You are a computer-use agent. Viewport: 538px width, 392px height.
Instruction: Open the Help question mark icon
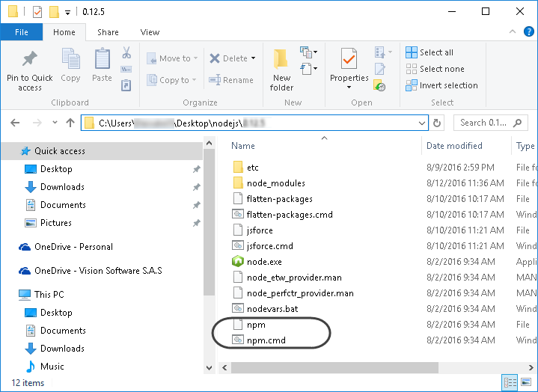(x=529, y=32)
